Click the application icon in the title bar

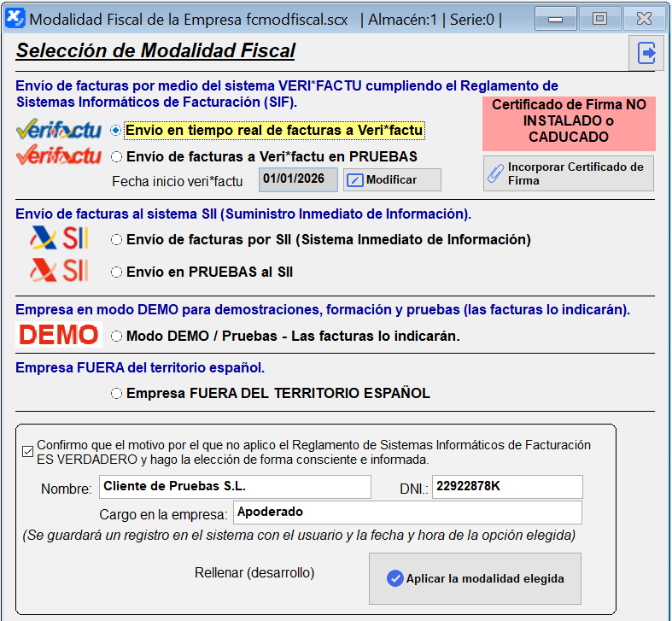[15, 19]
